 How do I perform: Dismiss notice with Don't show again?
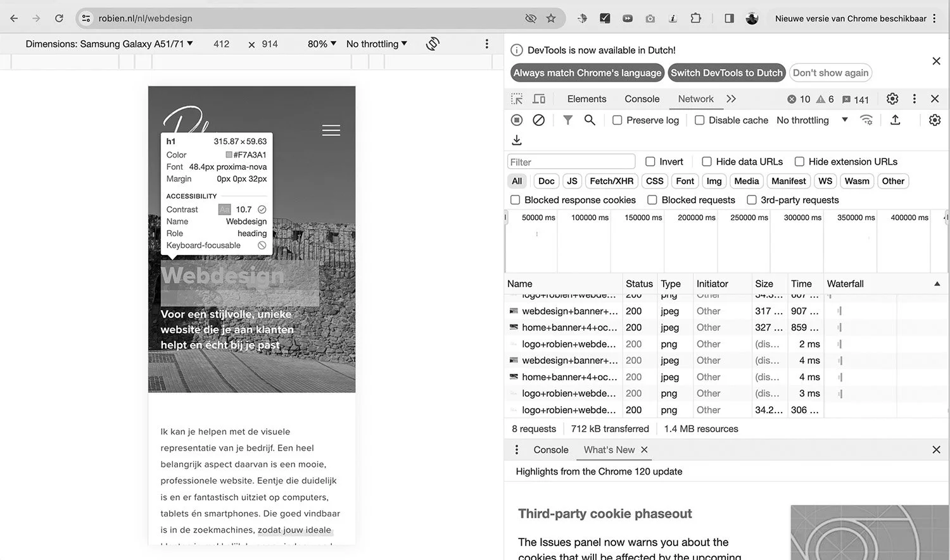(x=830, y=72)
